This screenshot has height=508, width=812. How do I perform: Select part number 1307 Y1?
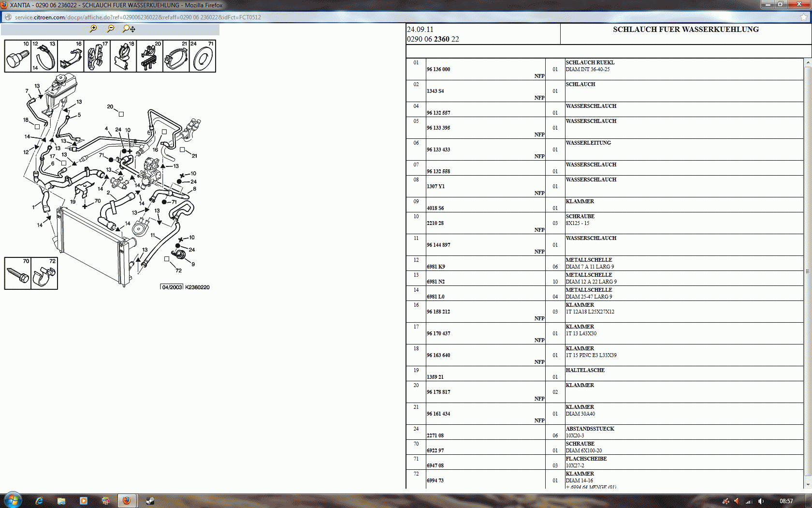435,186
